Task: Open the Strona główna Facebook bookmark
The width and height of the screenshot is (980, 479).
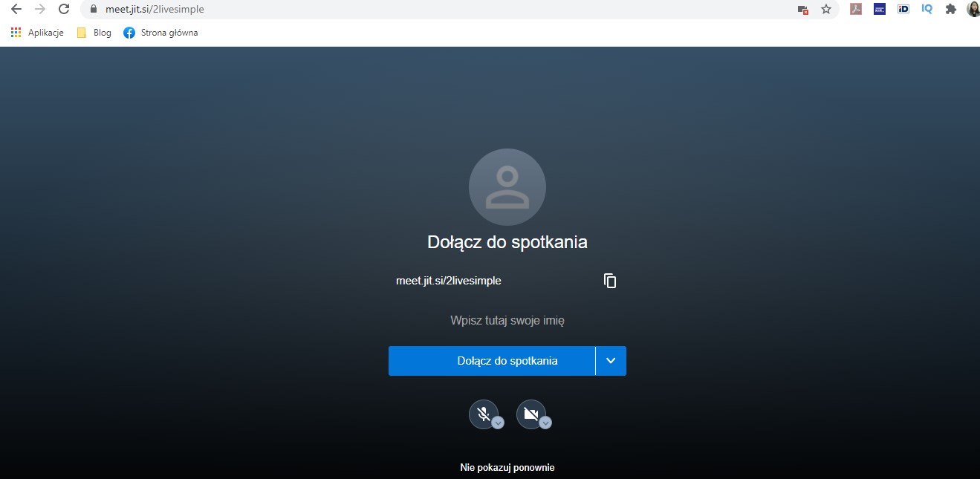Action: 160,33
